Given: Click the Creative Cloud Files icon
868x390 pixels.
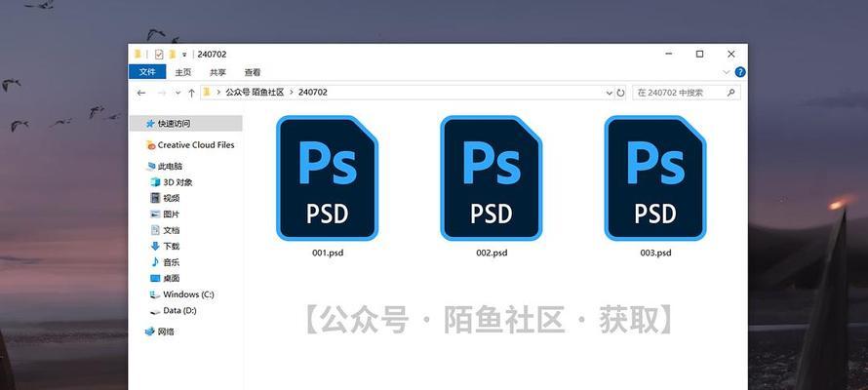Looking at the screenshot, I should (150, 145).
